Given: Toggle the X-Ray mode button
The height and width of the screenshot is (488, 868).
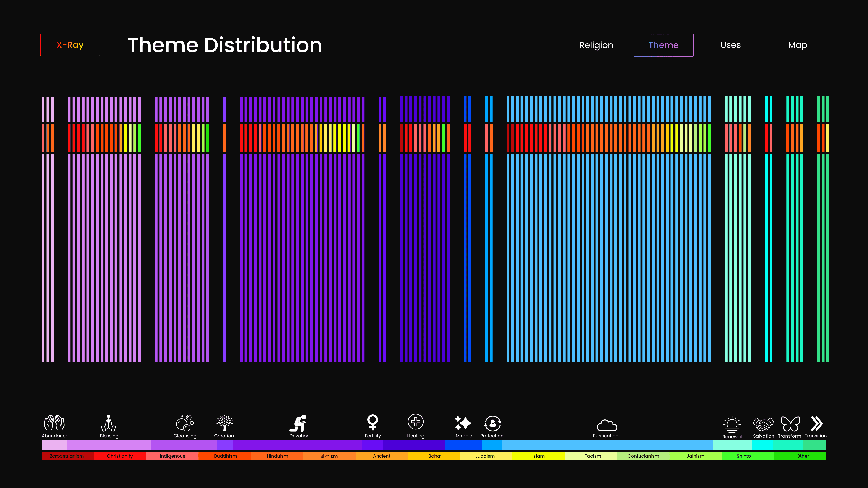Looking at the screenshot, I should coord(70,45).
